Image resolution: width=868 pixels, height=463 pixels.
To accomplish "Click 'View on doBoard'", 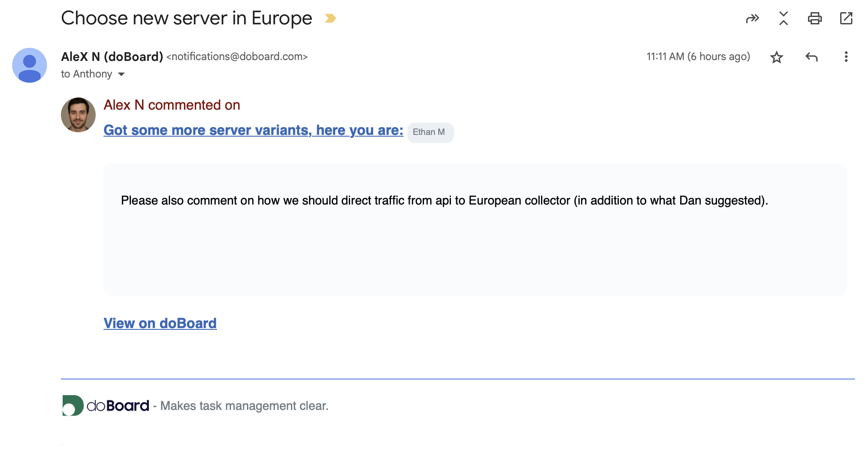I will pyautogui.click(x=160, y=323).
